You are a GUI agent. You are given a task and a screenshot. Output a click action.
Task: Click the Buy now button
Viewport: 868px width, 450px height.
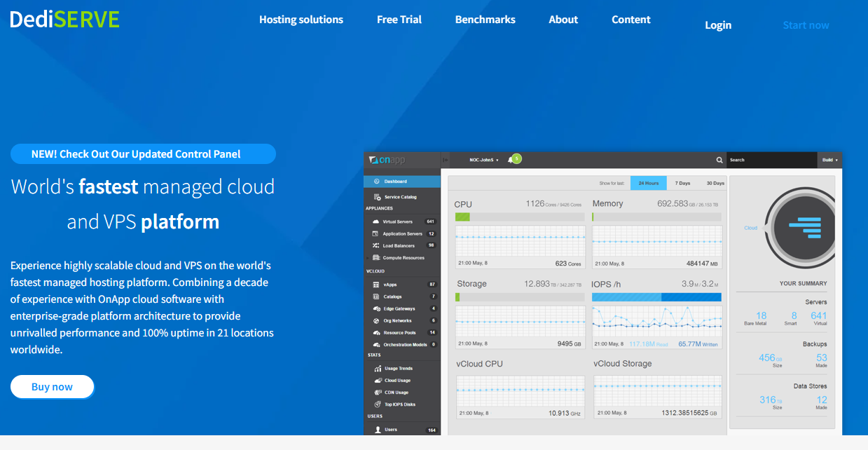pos(52,387)
